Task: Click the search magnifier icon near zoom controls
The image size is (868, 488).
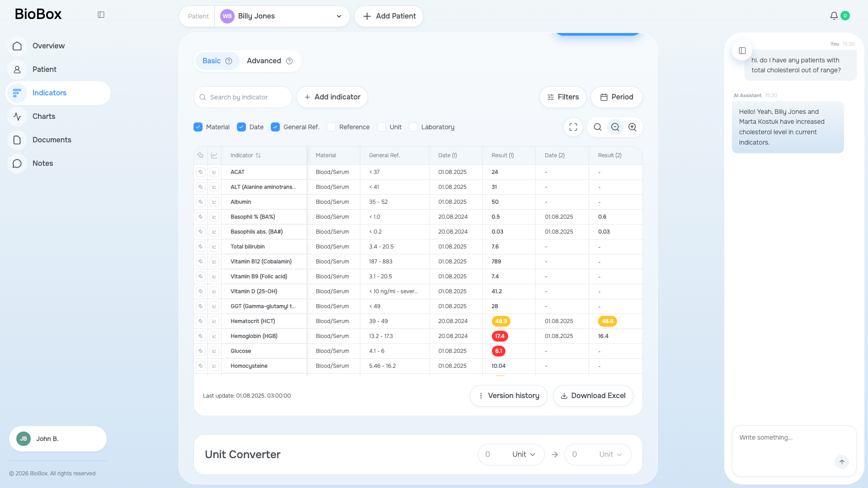Action: pos(598,127)
